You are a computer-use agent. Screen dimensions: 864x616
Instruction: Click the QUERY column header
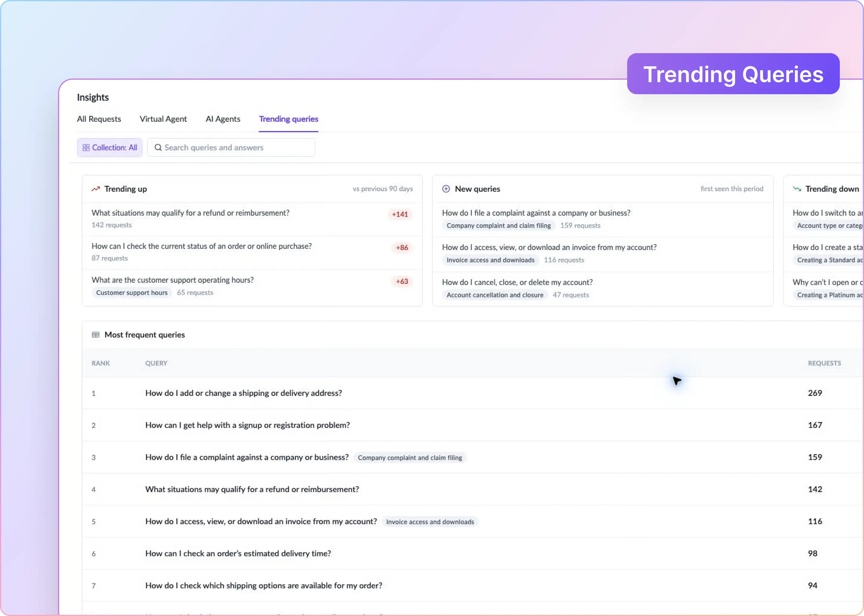156,363
